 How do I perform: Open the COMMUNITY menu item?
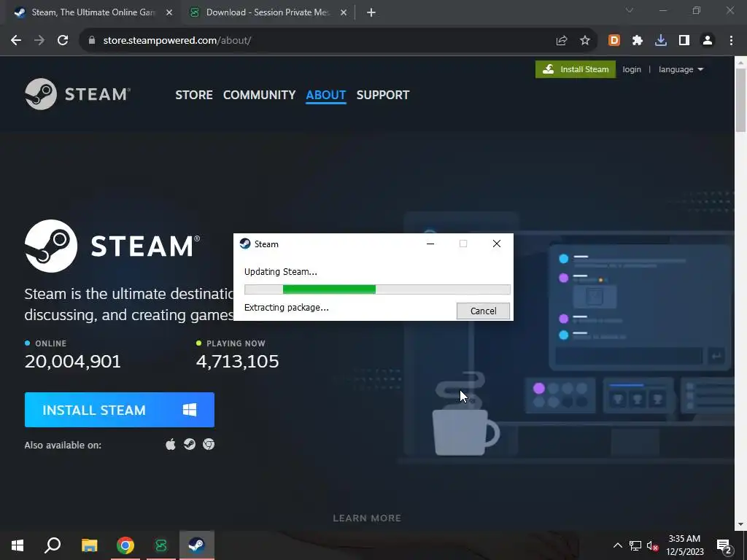pos(259,95)
